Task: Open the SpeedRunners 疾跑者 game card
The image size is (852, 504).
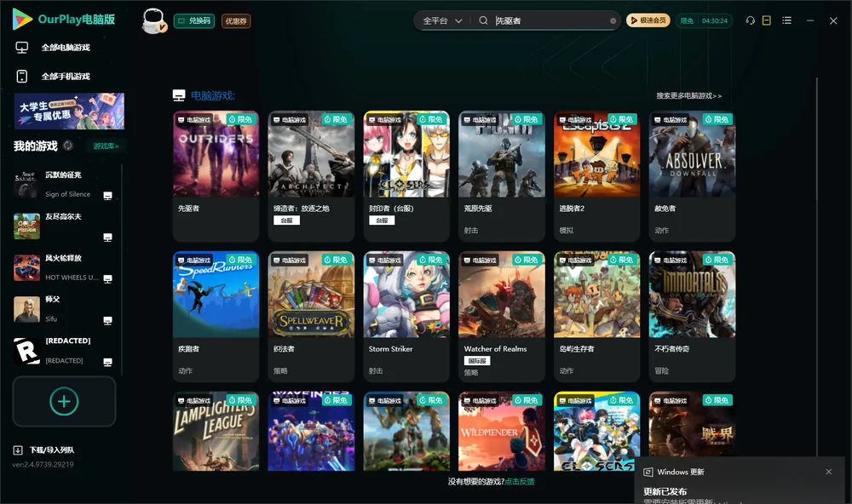Action: pyautogui.click(x=216, y=316)
